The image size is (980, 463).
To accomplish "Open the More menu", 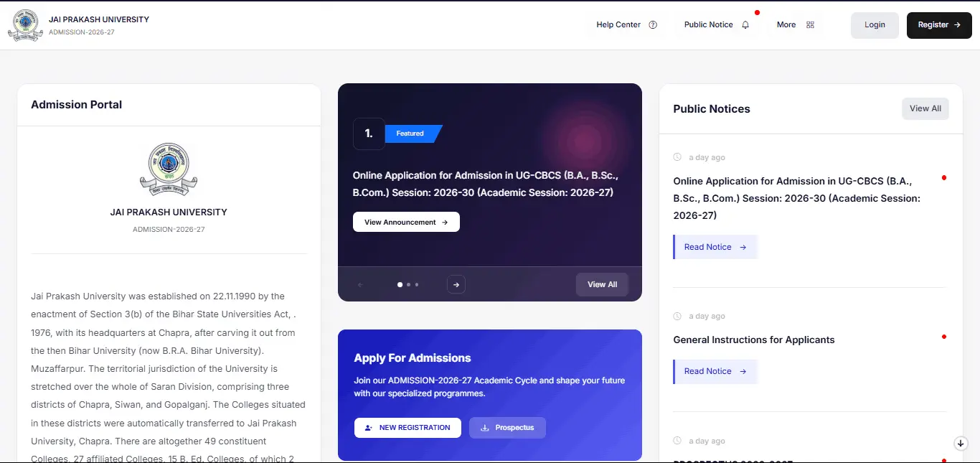I will tap(795, 24).
